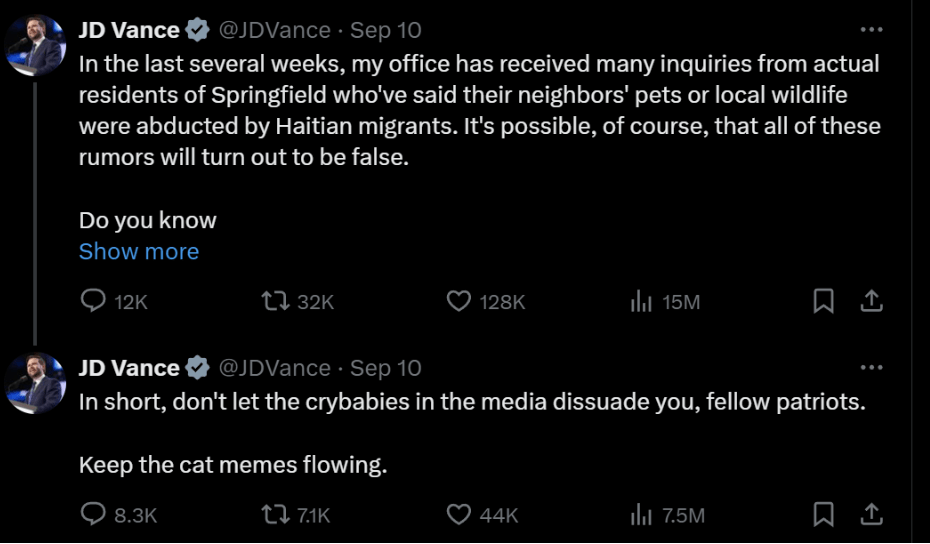Image resolution: width=930 pixels, height=544 pixels.
Task: Reply to the first tweet about Springfield
Action: (93, 301)
